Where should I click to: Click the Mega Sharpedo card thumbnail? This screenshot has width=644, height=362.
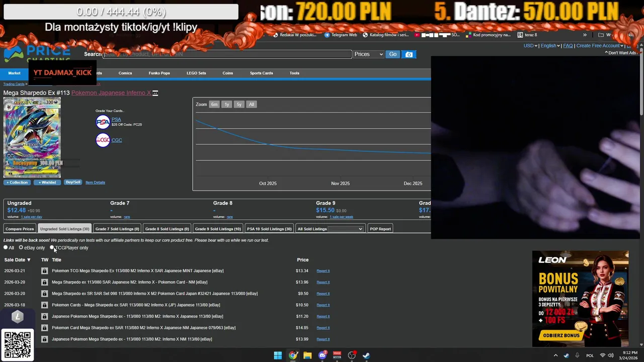click(32, 138)
